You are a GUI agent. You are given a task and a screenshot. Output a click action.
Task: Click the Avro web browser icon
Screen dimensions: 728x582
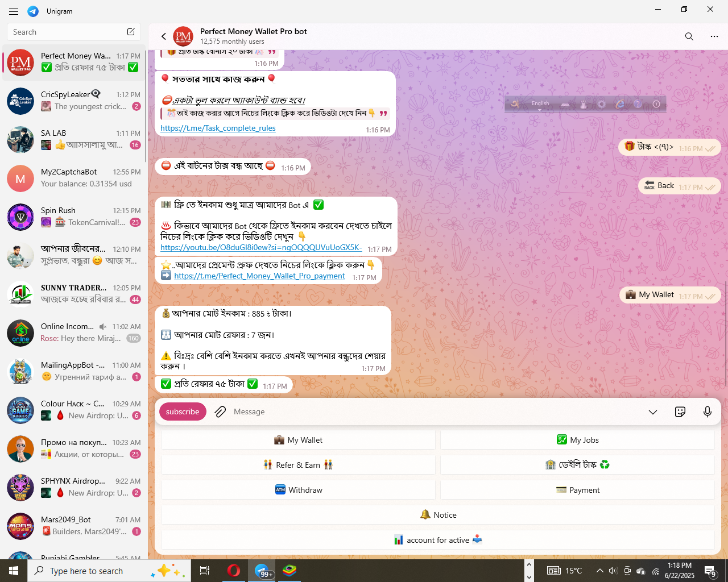coord(620,104)
